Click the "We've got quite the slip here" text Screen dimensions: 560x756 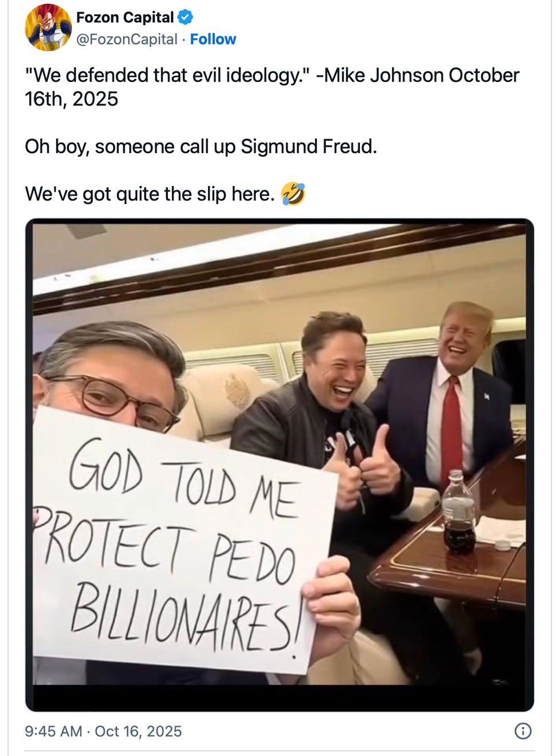[x=150, y=194]
